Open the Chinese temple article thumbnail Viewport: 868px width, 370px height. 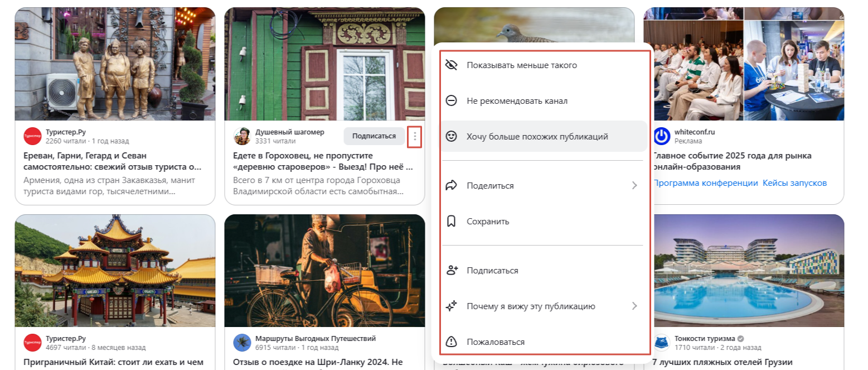pos(115,271)
